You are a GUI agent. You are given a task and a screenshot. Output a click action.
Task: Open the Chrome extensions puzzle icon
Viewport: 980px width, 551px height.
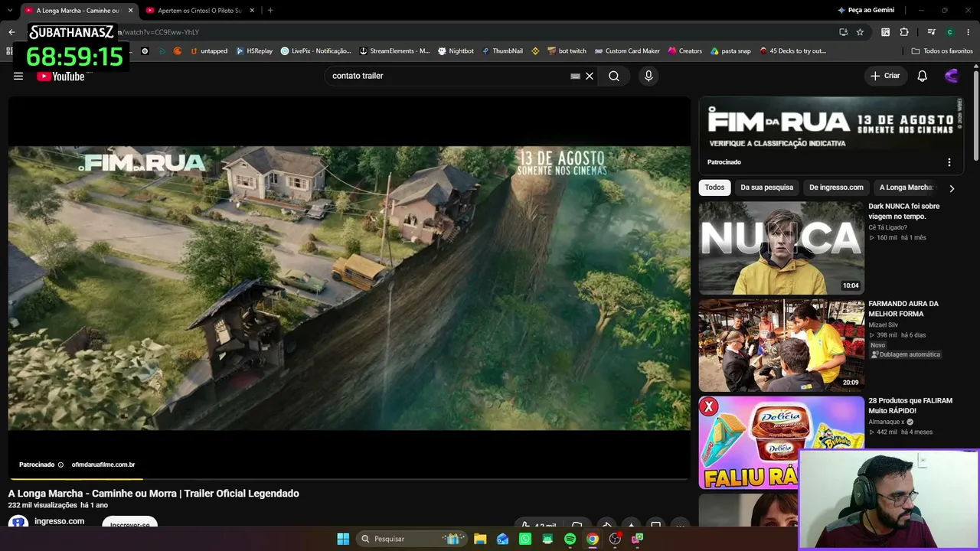point(904,32)
